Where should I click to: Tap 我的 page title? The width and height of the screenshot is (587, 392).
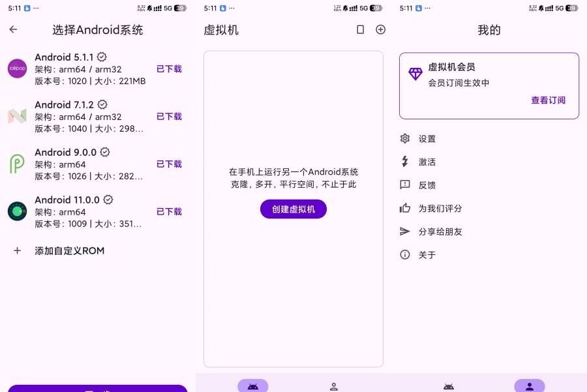tap(489, 29)
